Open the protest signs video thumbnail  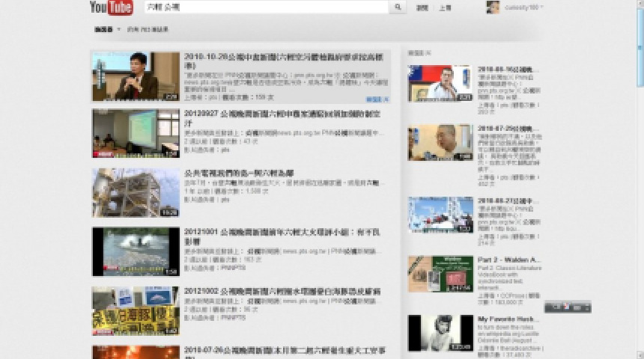[x=136, y=310]
